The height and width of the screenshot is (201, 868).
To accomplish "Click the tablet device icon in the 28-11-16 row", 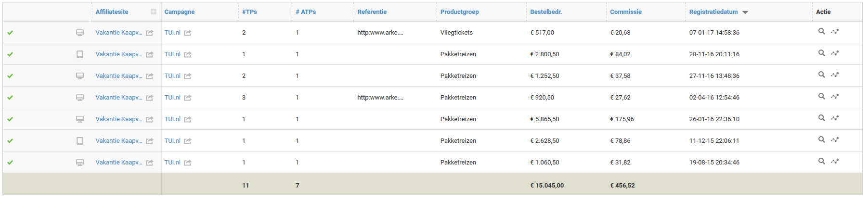I will [80, 54].
